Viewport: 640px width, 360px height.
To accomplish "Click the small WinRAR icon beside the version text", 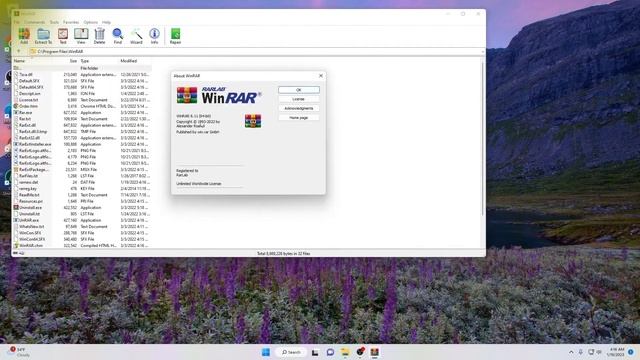I will pyautogui.click(x=253, y=121).
